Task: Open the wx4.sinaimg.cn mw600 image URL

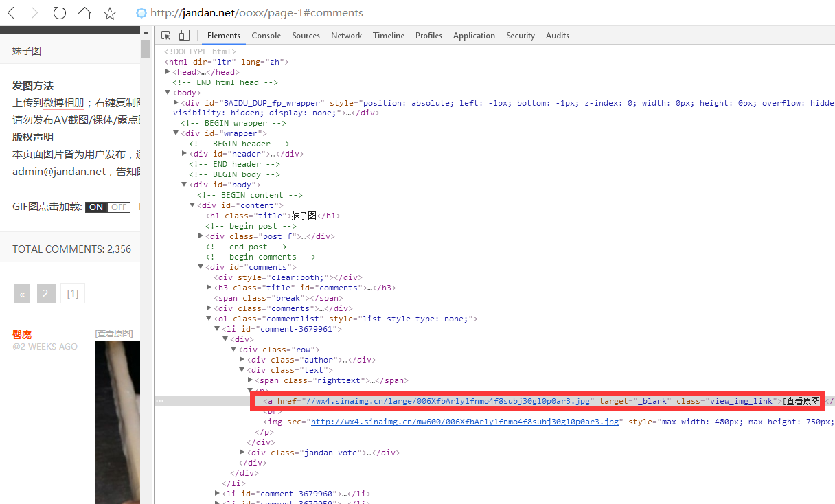Action: (x=464, y=422)
